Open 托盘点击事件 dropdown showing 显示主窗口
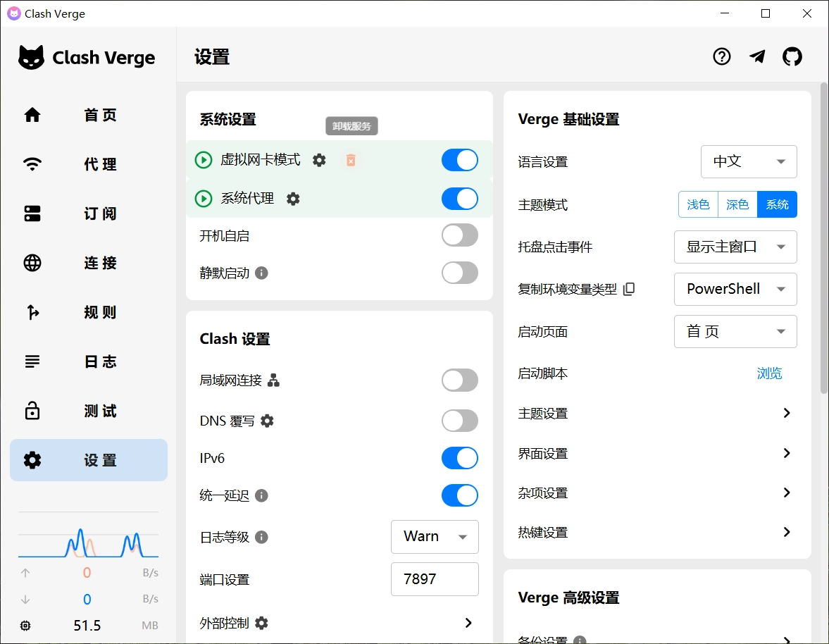The width and height of the screenshot is (829, 644). pos(735,247)
